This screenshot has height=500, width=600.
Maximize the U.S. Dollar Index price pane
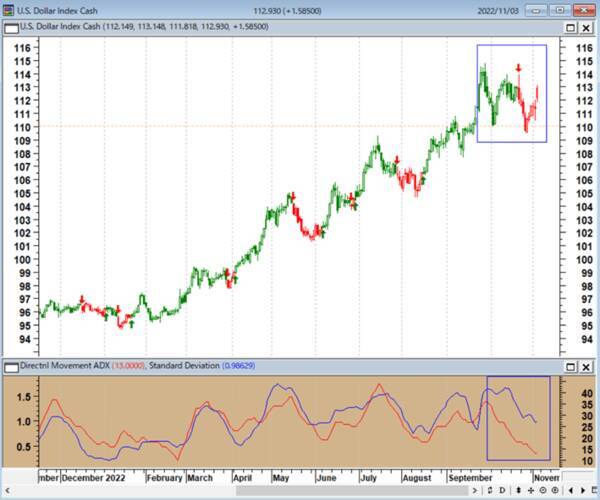570,28
